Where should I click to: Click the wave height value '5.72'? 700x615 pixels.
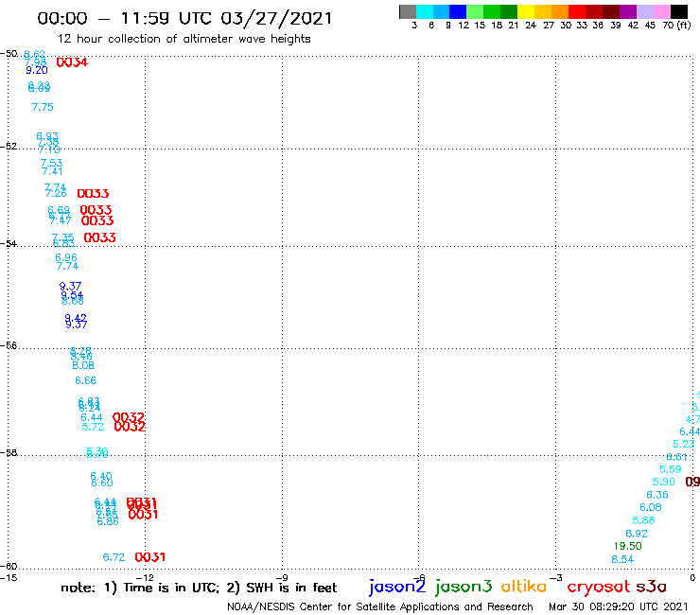pyautogui.click(x=94, y=427)
